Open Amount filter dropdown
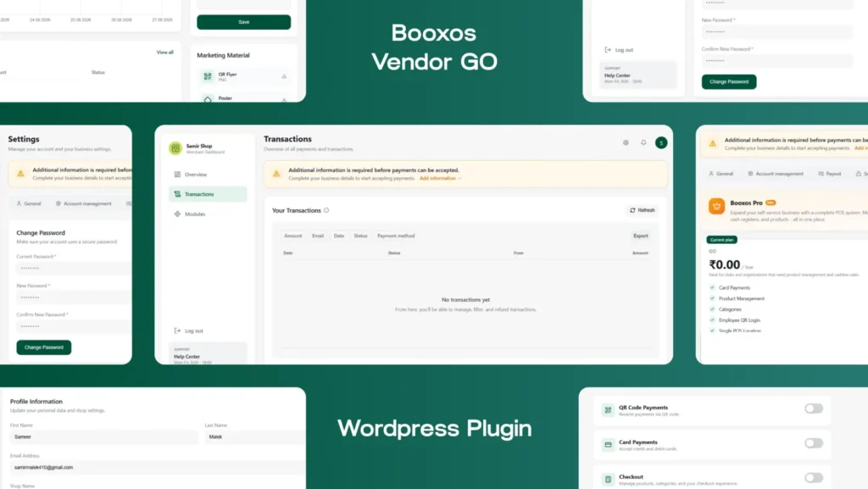Screen dimensions: 868x489 [x=292, y=236]
